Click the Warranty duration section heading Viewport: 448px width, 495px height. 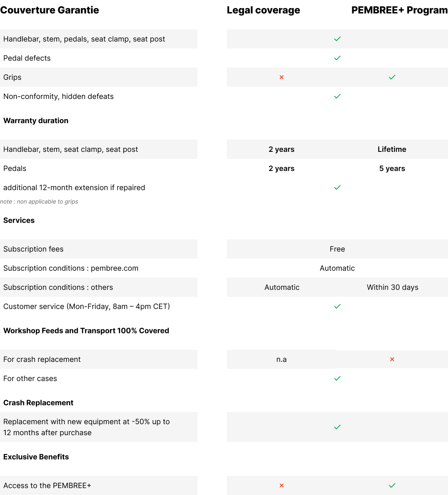tap(36, 120)
